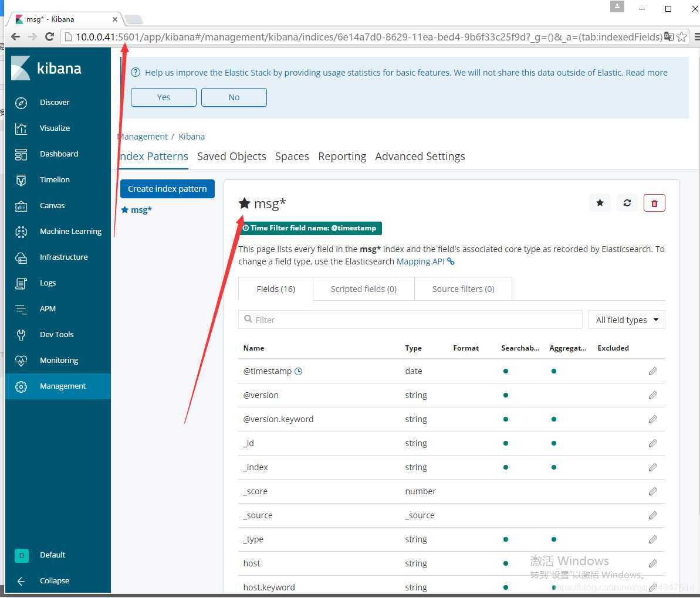Image resolution: width=700 pixels, height=598 pixels.
Task: Sort by the Format column header
Action: coord(466,348)
